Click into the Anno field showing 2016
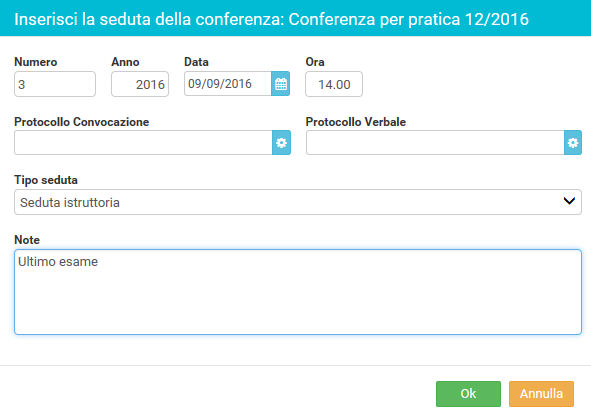 point(140,84)
